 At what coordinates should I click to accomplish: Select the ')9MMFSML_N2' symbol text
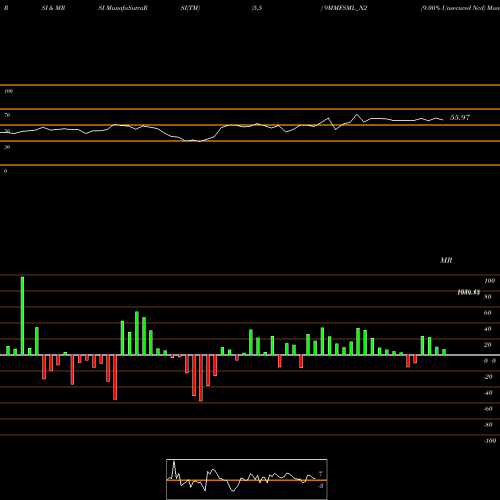344,8
